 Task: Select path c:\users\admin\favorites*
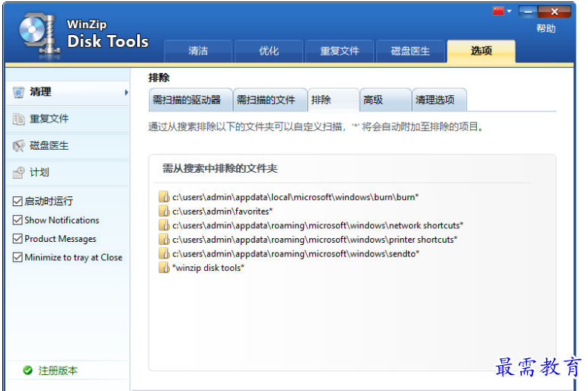click(x=222, y=211)
